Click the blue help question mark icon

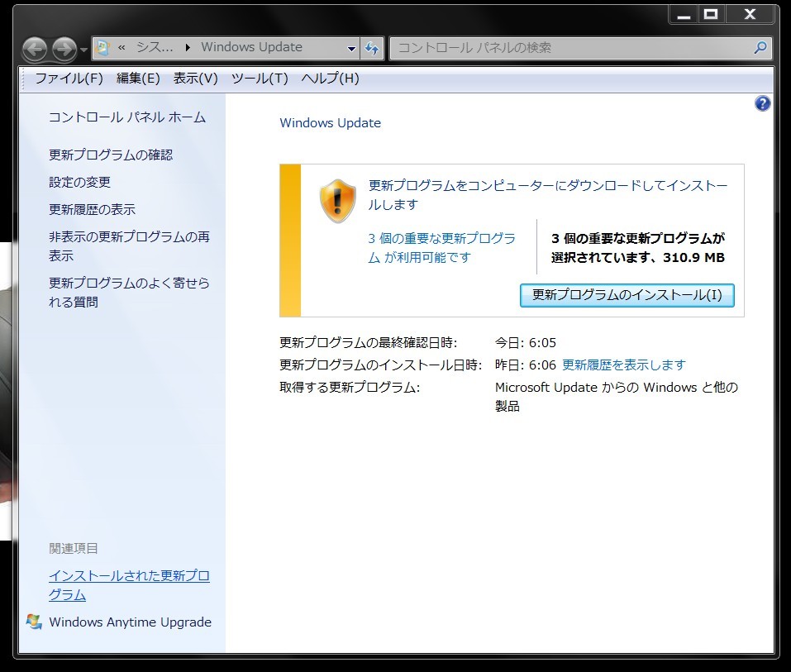click(x=762, y=103)
